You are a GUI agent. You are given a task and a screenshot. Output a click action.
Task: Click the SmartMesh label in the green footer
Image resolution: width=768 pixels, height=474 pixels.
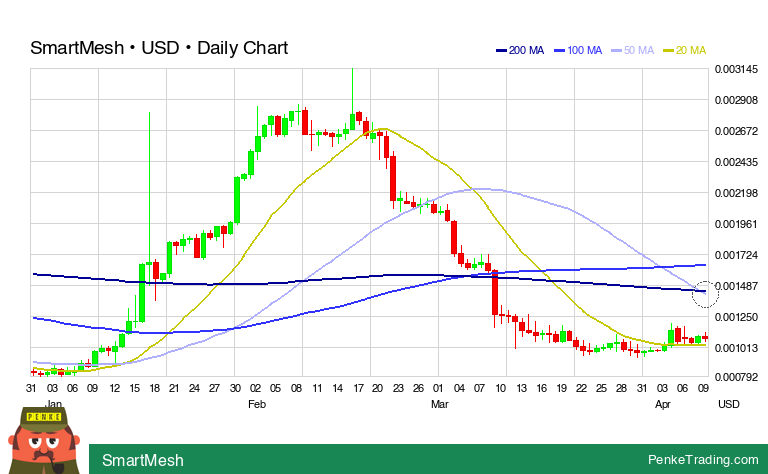coord(143,460)
